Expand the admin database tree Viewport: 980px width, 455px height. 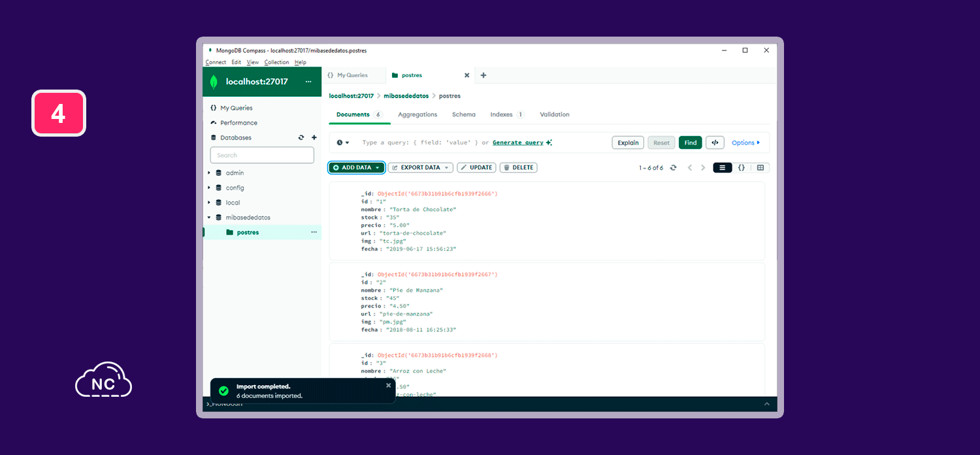pyautogui.click(x=209, y=173)
